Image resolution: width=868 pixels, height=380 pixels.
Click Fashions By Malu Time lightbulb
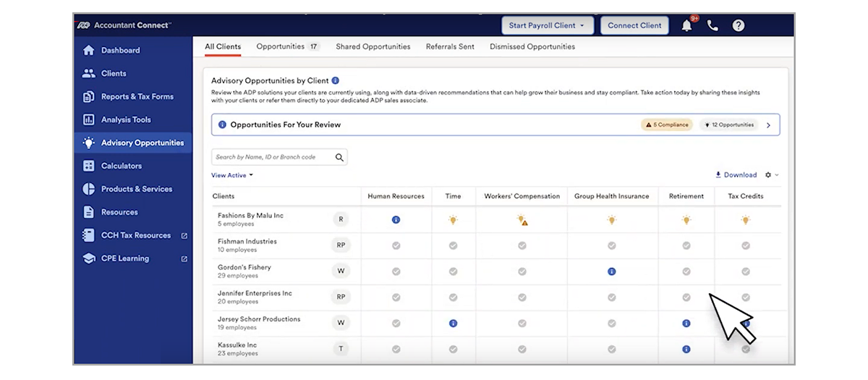[x=453, y=219]
